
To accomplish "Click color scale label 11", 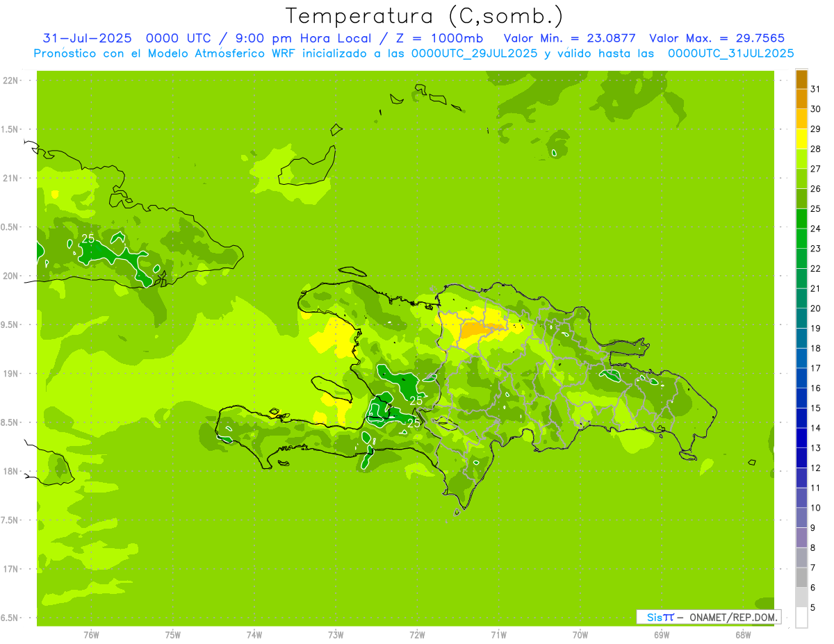I will click(x=816, y=488).
